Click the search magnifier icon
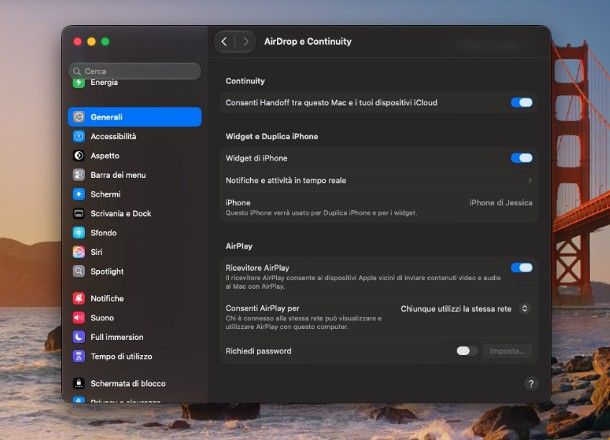Viewport: 610px width, 440px height. [x=77, y=71]
